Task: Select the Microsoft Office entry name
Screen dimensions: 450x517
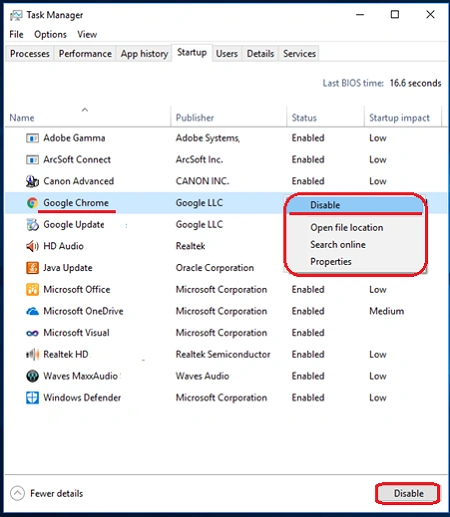Action: (x=77, y=289)
